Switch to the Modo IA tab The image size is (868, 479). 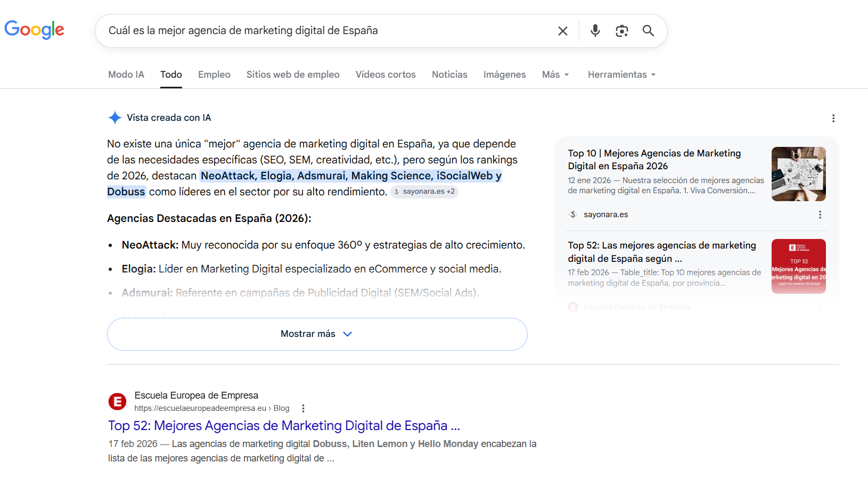point(126,75)
